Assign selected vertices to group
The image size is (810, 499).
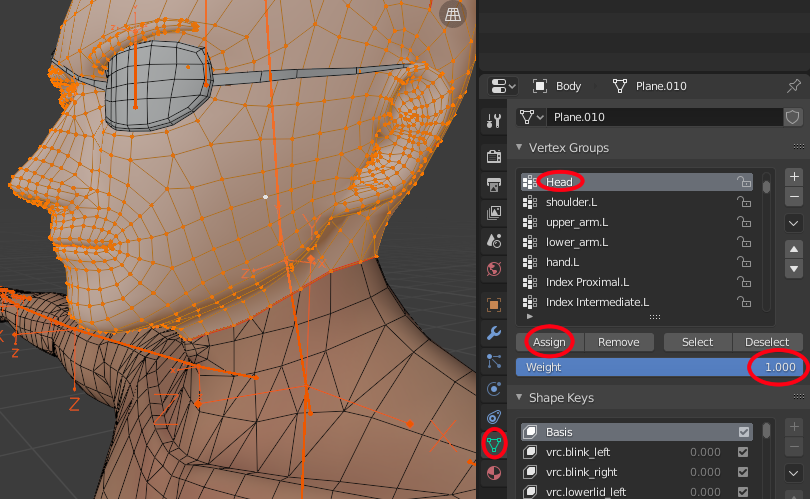(x=550, y=342)
